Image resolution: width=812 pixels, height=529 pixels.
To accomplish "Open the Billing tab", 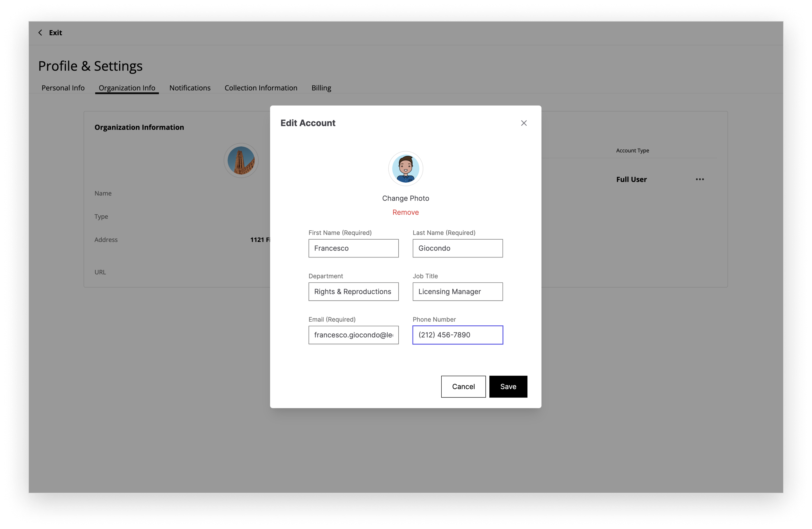I will [x=321, y=88].
